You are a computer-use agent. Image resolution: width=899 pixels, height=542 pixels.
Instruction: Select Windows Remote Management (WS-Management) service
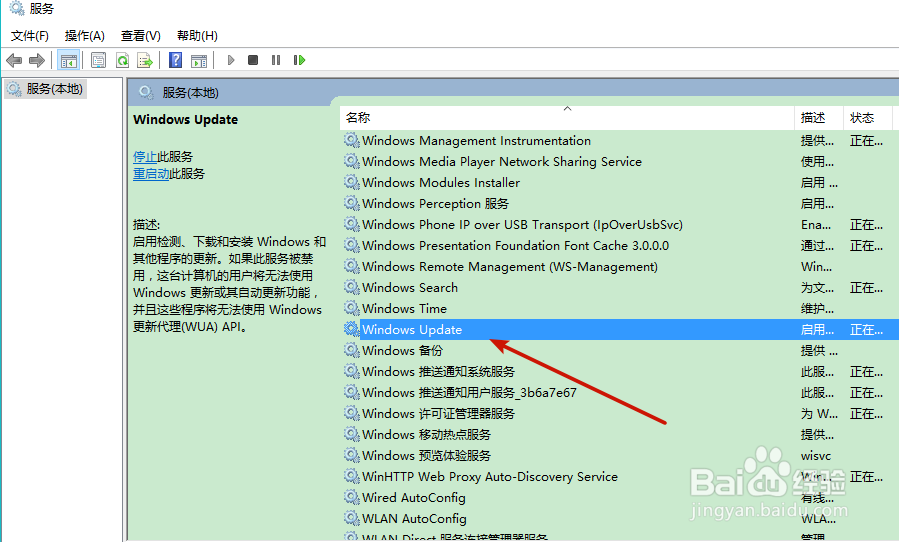point(510,267)
